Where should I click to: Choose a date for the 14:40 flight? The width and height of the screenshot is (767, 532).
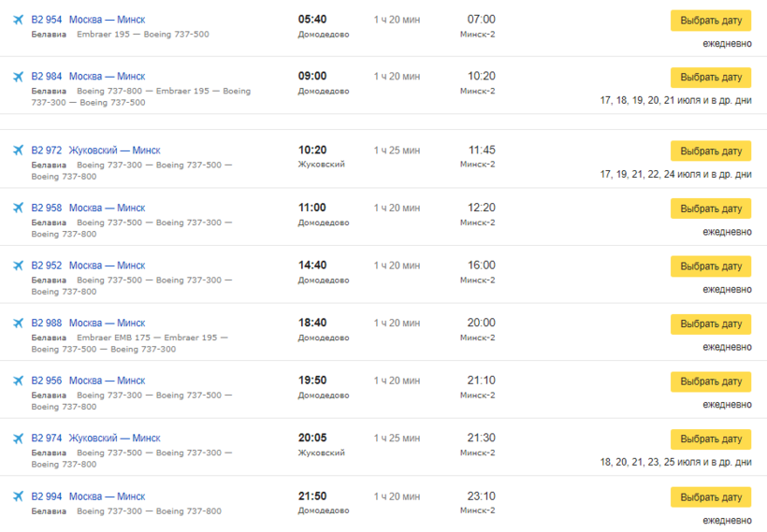click(x=711, y=266)
